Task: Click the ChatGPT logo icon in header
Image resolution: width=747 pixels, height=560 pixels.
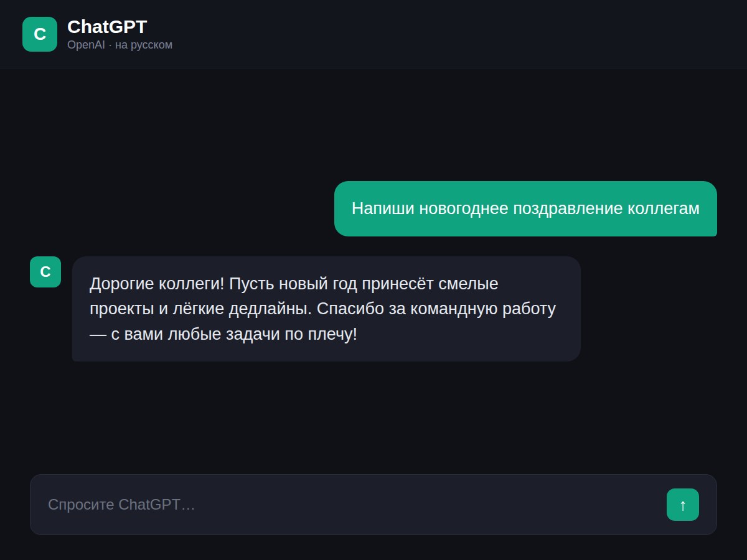Action: pos(40,34)
